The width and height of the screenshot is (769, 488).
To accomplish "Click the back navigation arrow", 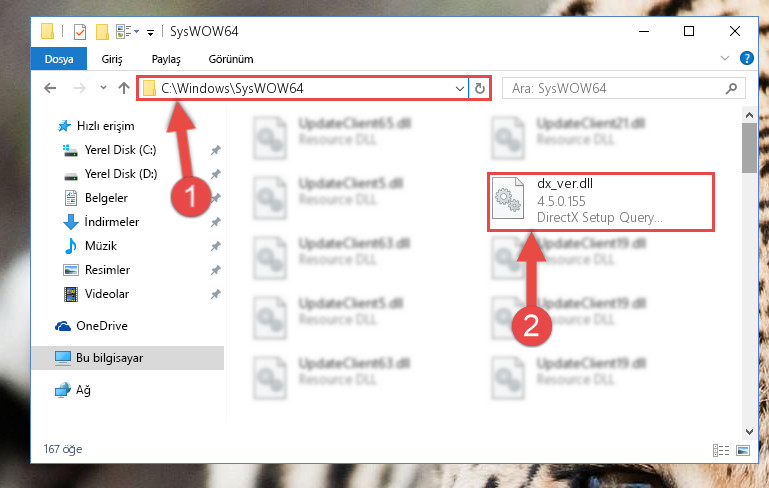I will (50, 88).
